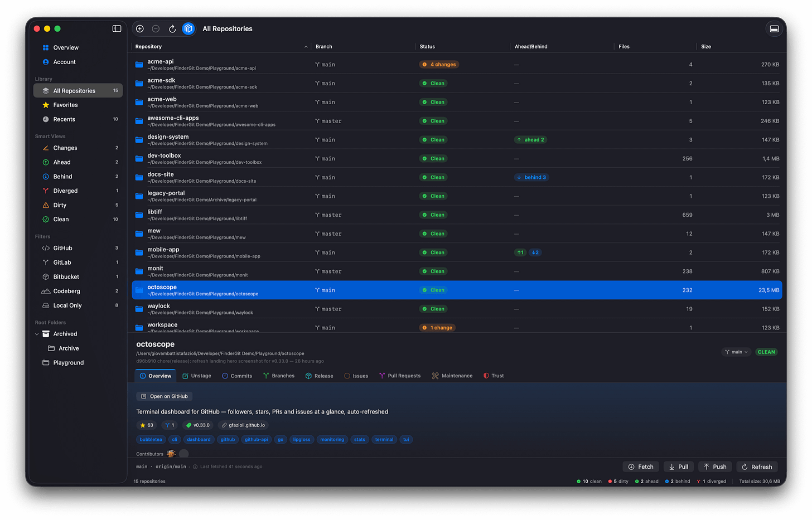Open the Behind smart view
The width and height of the screenshot is (812, 520).
[78, 177]
